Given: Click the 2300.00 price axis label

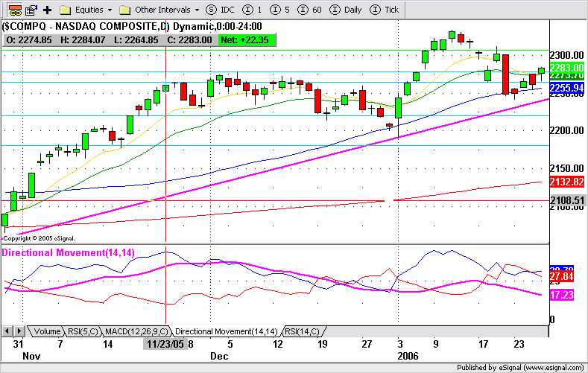Looking at the screenshot, I should tap(566, 55).
